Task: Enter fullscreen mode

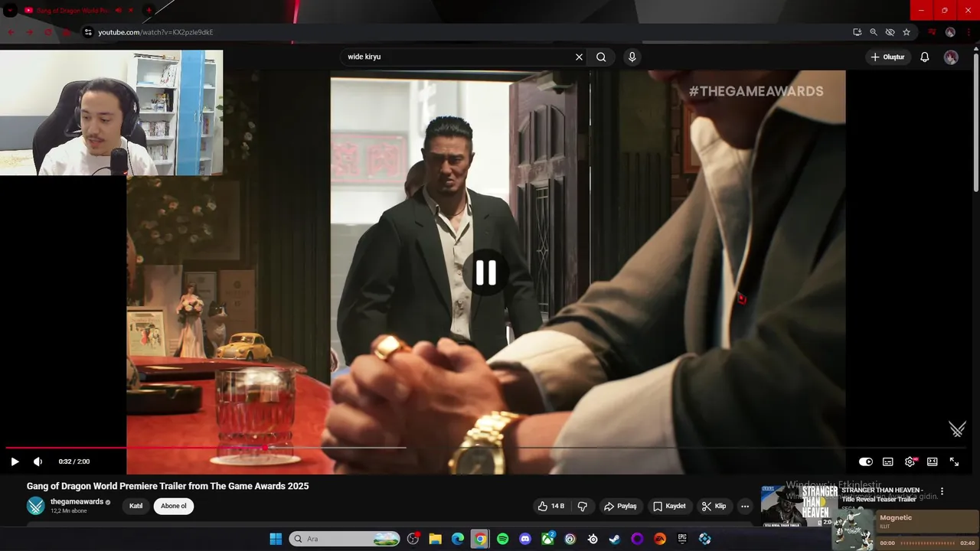Action: tap(955, 461)
